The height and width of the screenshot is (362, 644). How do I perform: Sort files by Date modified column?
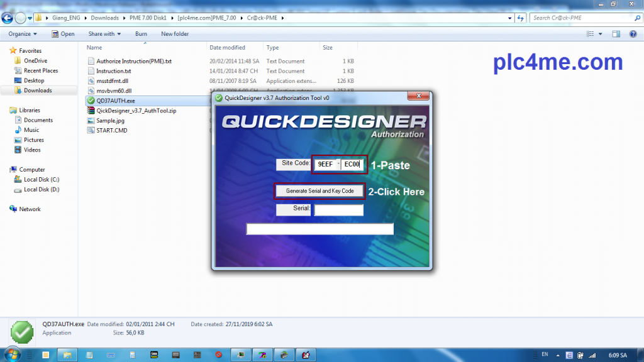tap(228, 48)
